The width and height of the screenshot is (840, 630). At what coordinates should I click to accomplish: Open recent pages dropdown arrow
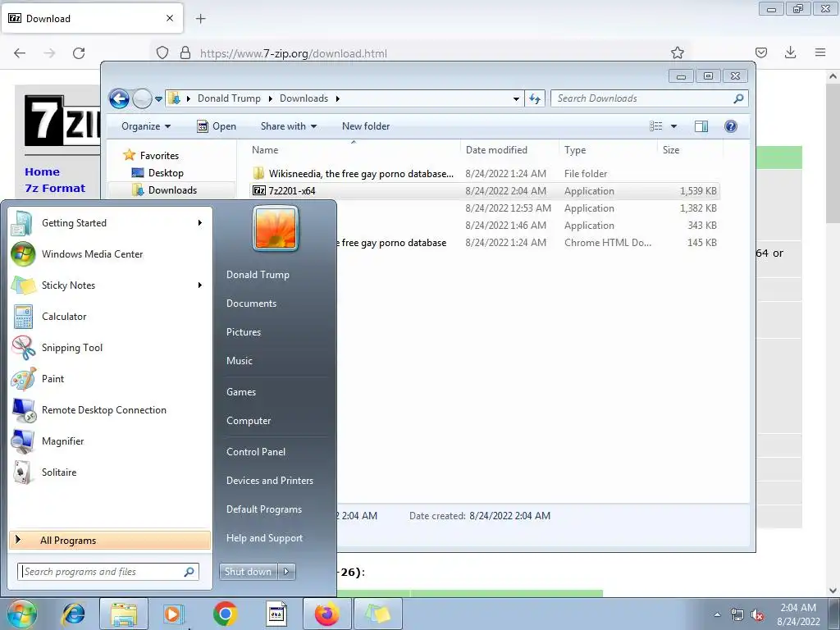click(158, 99)
